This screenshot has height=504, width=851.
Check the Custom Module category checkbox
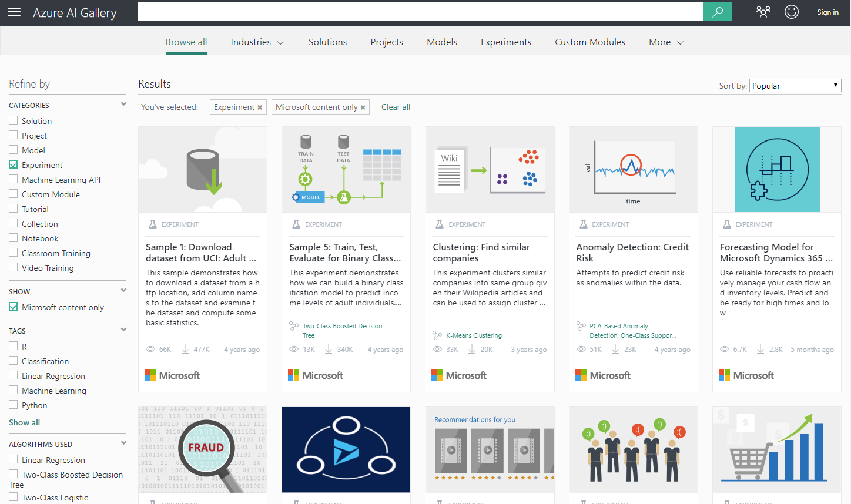pyautogui.click(x=14, y=194)
